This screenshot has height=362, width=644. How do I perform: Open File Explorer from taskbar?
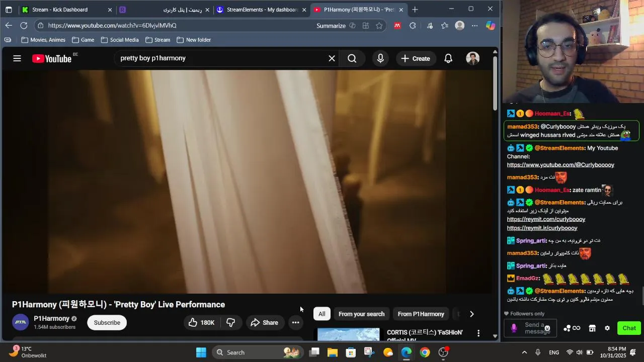point(333,352)
